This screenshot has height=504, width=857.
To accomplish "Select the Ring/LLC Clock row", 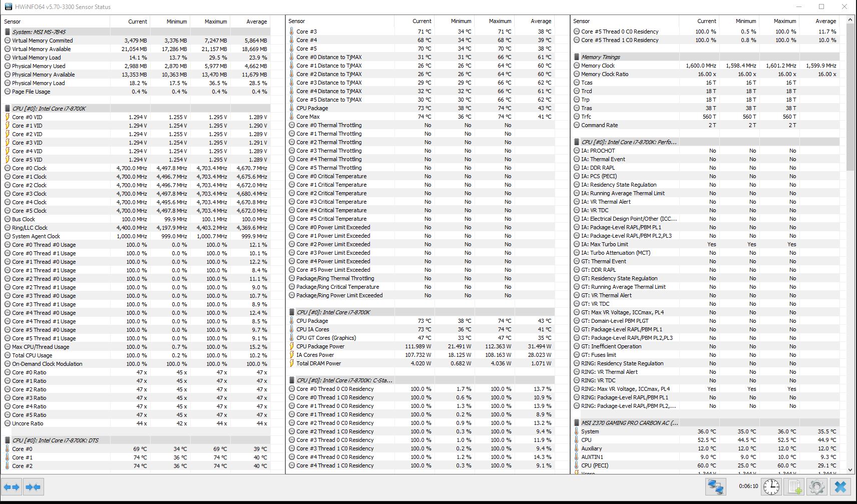I will click(x=136, y=228).
